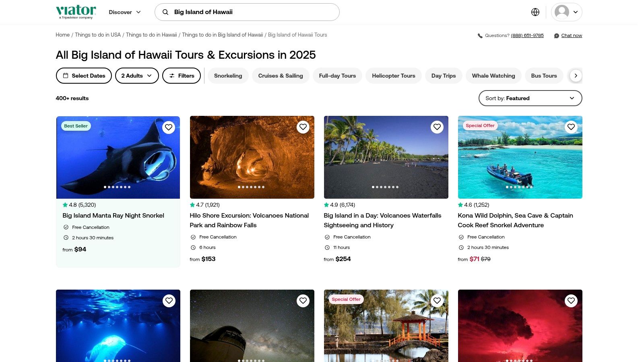
Task: Go to Things to do in Hawaii breadcrumb
Action: (151, 35)
